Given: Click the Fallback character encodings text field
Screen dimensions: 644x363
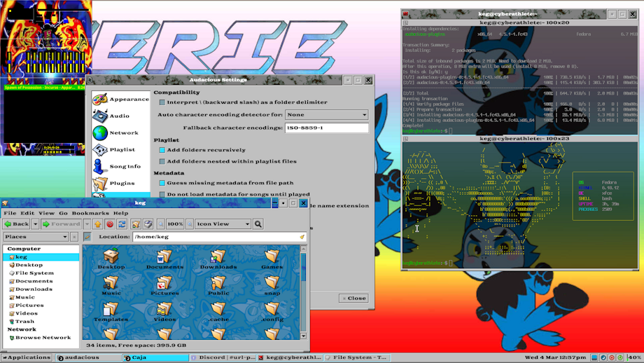Looking at the screenshot, I should [x=326, y=128].
